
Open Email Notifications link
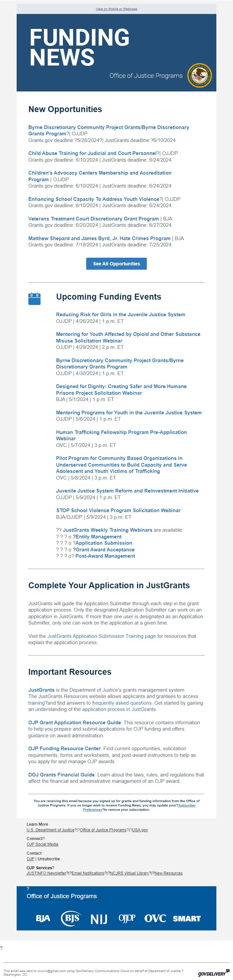pyautogui.click(x=88, y=873)
